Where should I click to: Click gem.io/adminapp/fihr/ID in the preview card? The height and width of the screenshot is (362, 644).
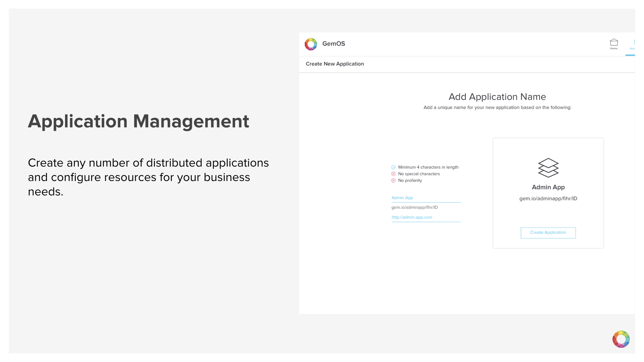[x=548, y=198]
